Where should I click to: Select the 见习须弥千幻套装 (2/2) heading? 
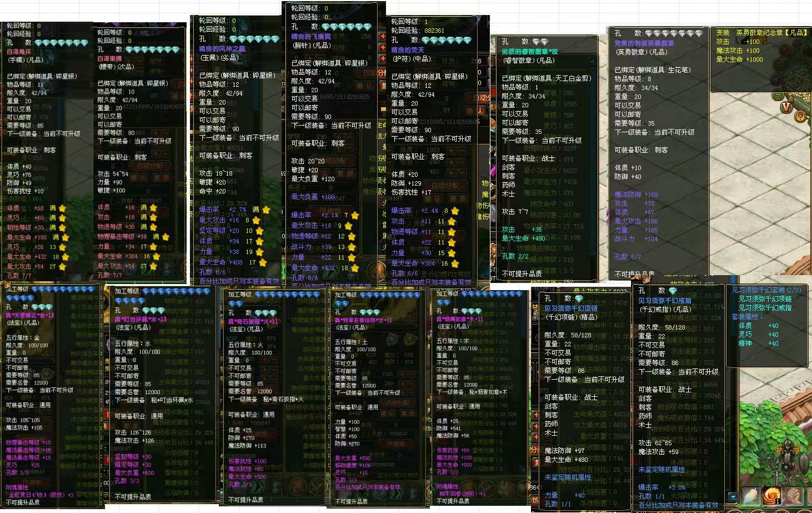click(766, 290)
